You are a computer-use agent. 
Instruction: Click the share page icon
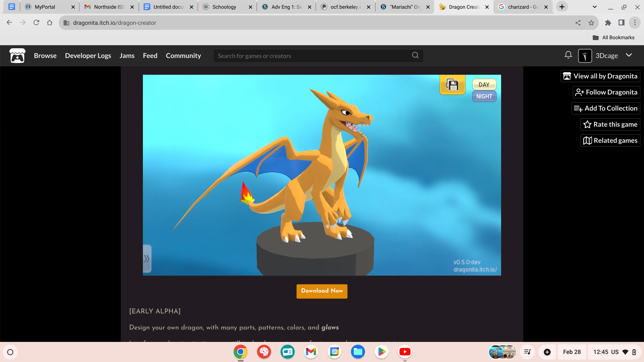[x=578, y=23]
